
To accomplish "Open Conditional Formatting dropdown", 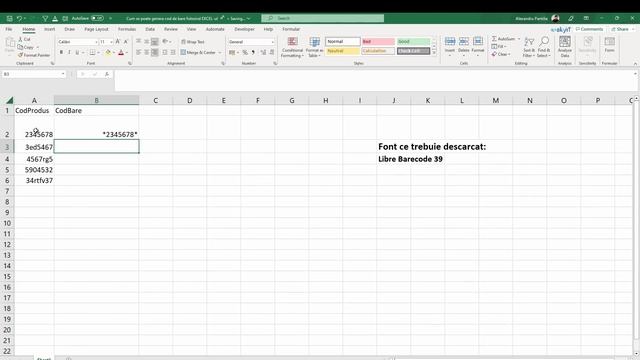I will (292, 47).
